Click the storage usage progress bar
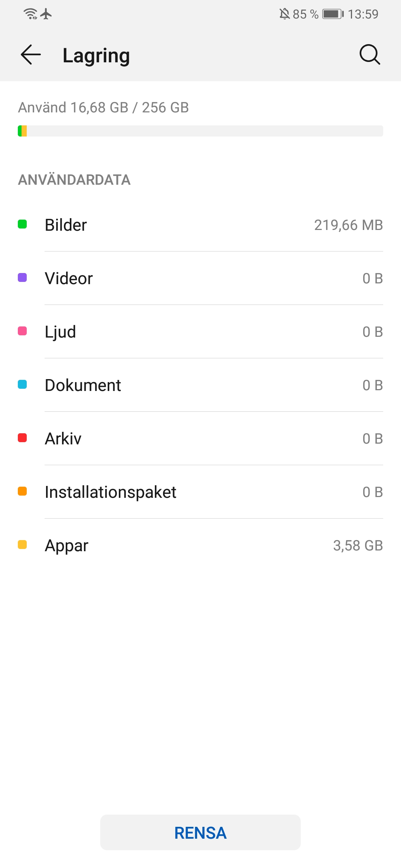The height and width of the screenshot is (868, 401). tap(200, 131)
